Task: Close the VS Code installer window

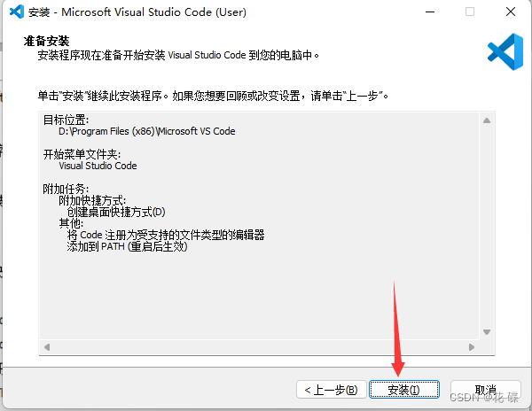Action: coord(511,12)
